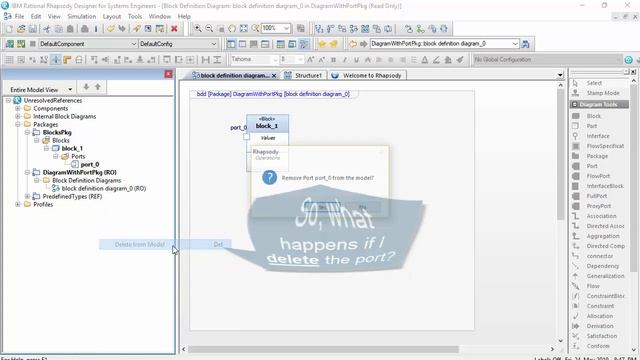Click the Open project folder icon
Screen dimensions: 640x360
(x=21, y=29)
